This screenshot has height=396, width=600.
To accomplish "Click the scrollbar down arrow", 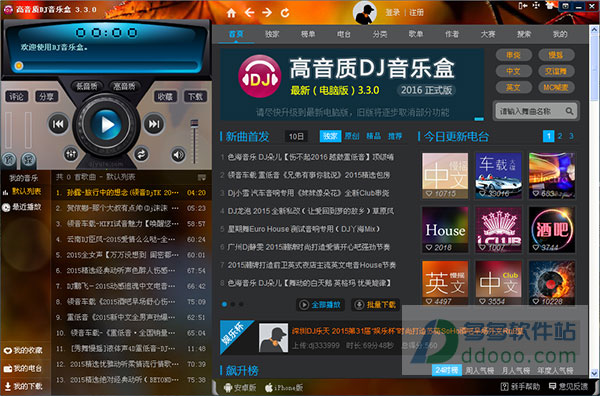I will pyautogui.click(x=594, y=373).
